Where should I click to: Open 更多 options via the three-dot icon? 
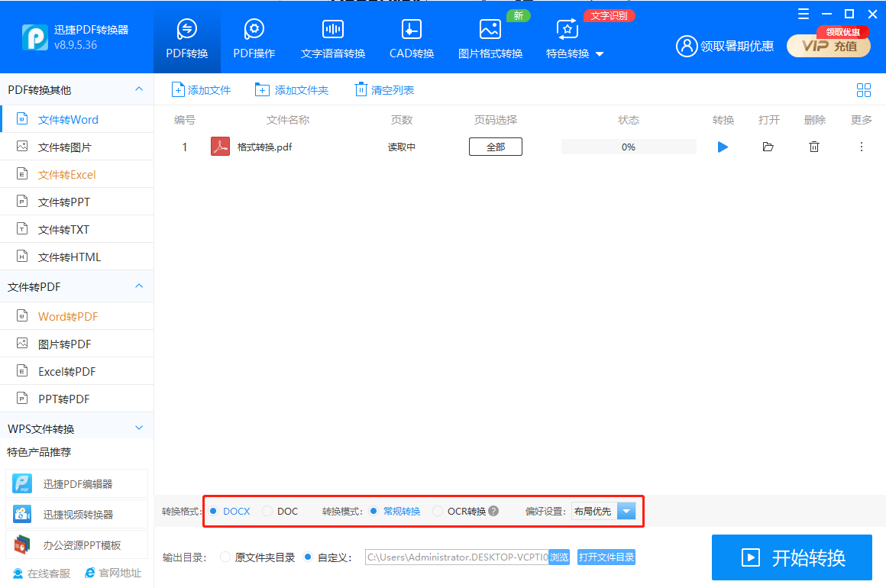[x=860, y=147]
